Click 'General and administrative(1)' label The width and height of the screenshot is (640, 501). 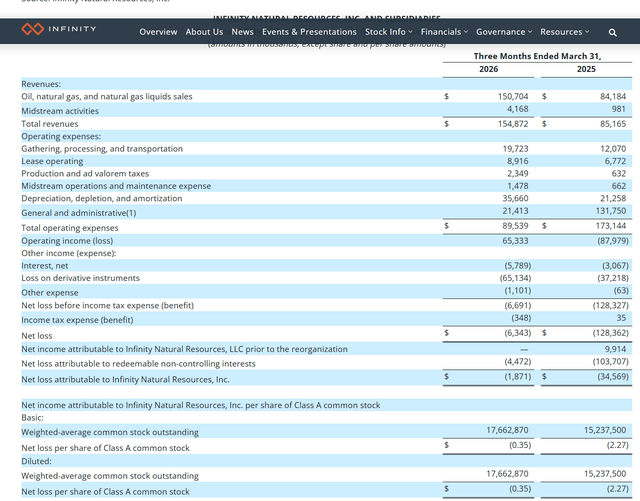[x=78, y=213]
